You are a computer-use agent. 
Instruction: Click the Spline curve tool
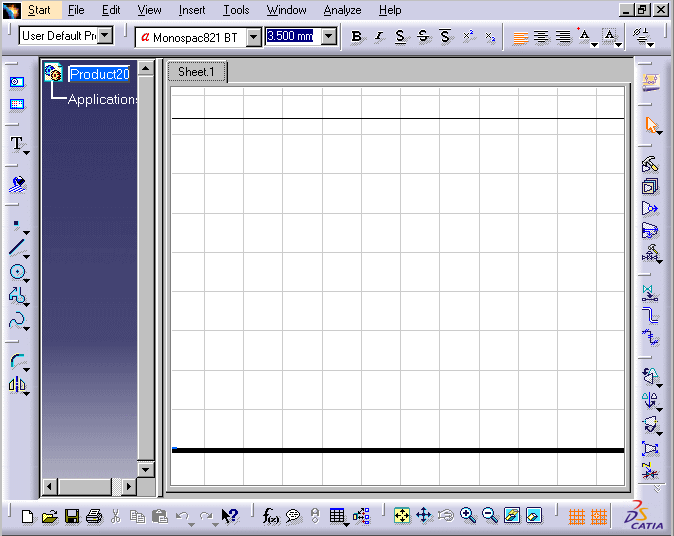[17, 321]
